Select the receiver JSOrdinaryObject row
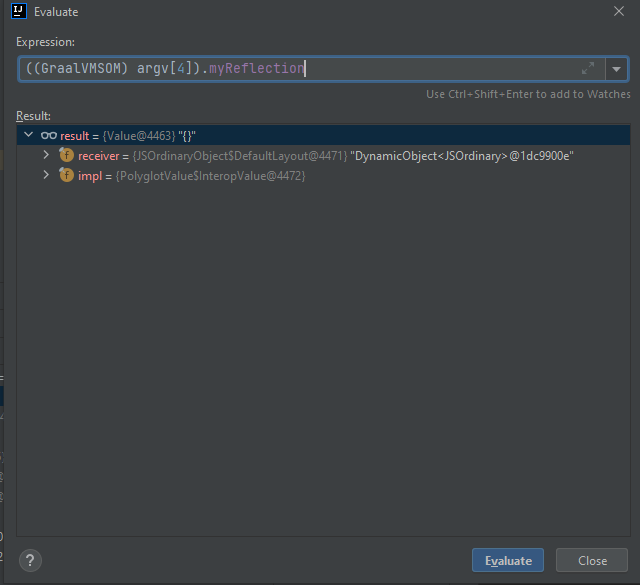This screenshot has width=640, height=585. point(323,156)
